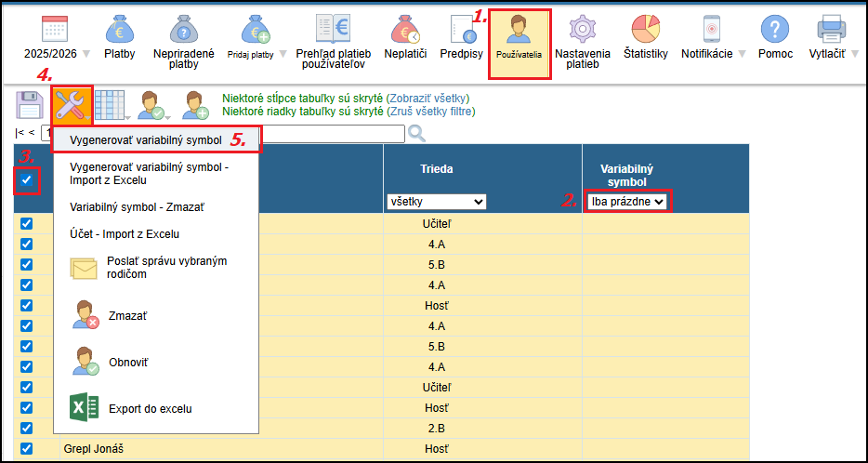Viewport: 868px width, 463px height.
Task: Click the floppy disk save icon
Action: 30,104
